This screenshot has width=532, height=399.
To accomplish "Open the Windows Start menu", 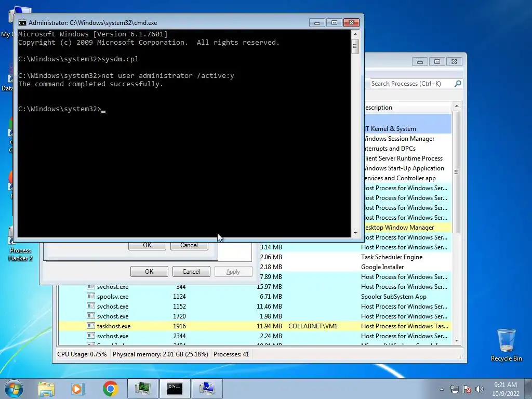I will (x=14, y=389).
